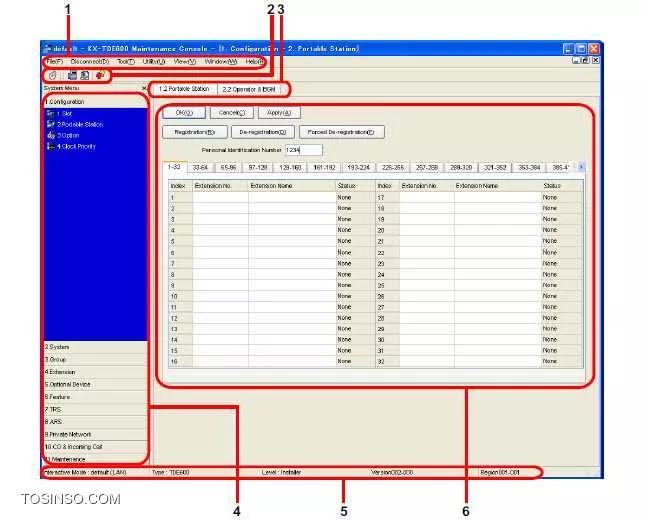Image resolution: width=645 pixels, height=520 pixels.
Task: Collapse the 1.Configuration menu group
Action: coord(95,102)
